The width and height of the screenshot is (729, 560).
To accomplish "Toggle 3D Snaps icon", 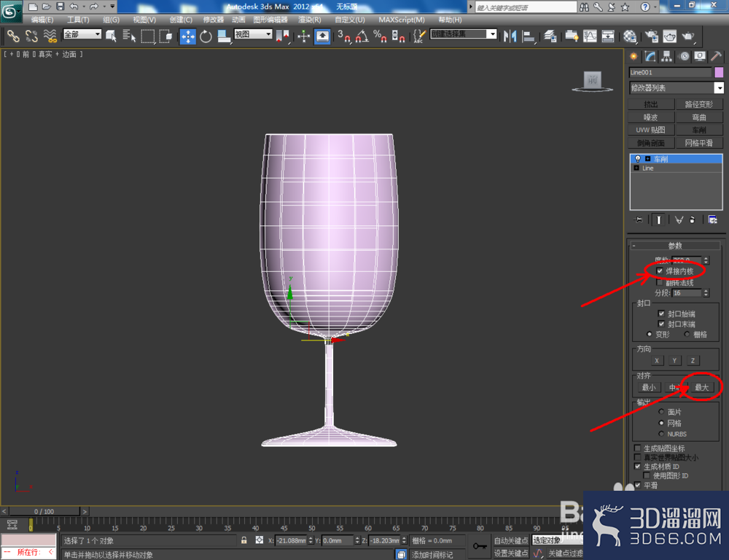I will 343,36.
